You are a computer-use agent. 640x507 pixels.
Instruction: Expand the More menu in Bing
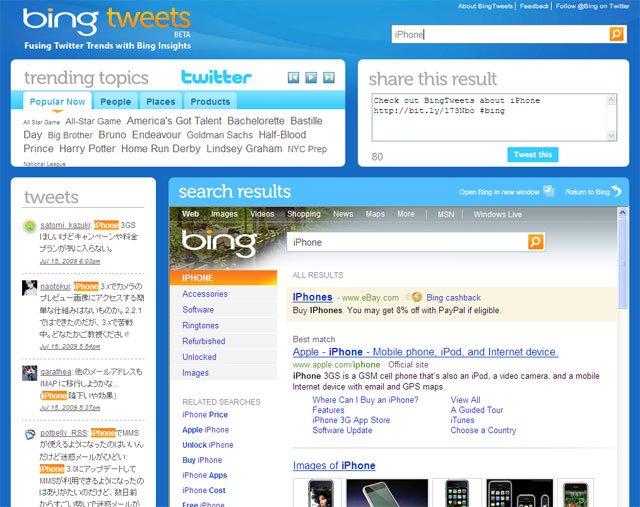pyautogui.click(x=406, y=214)
